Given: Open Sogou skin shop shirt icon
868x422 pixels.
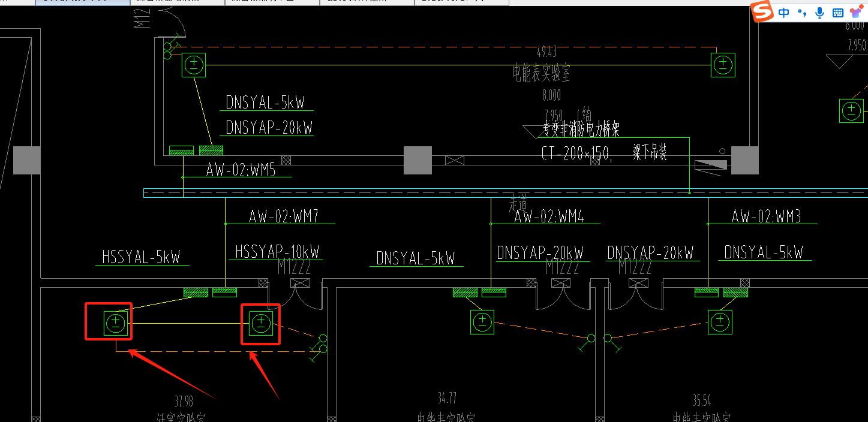Looking at the screenshot, I should pos(856,13).
